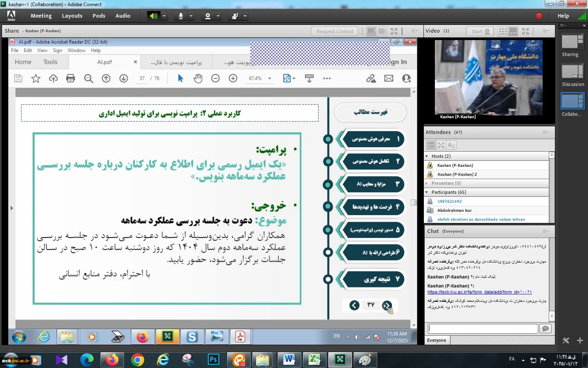Open the raise hand status dropdown arrow

coord(245,16)
